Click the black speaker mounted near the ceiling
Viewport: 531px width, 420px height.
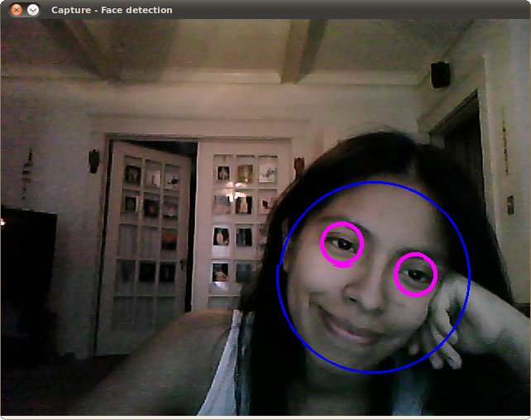pyautogui.click(x=440, y=74)
